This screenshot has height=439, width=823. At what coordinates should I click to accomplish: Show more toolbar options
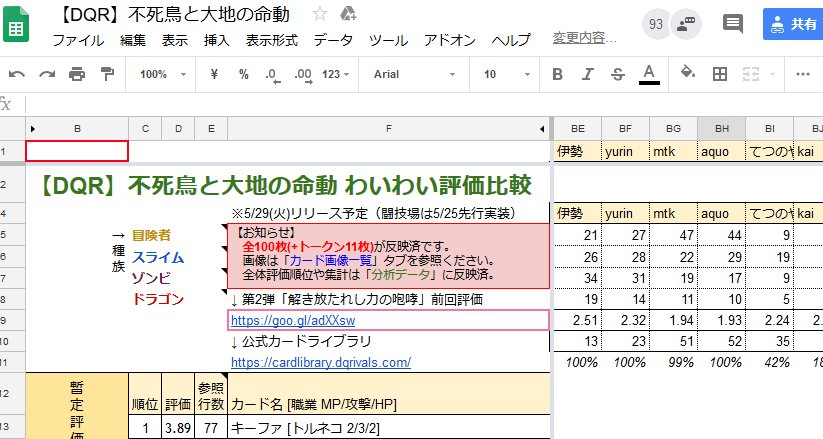coord(803,75)
